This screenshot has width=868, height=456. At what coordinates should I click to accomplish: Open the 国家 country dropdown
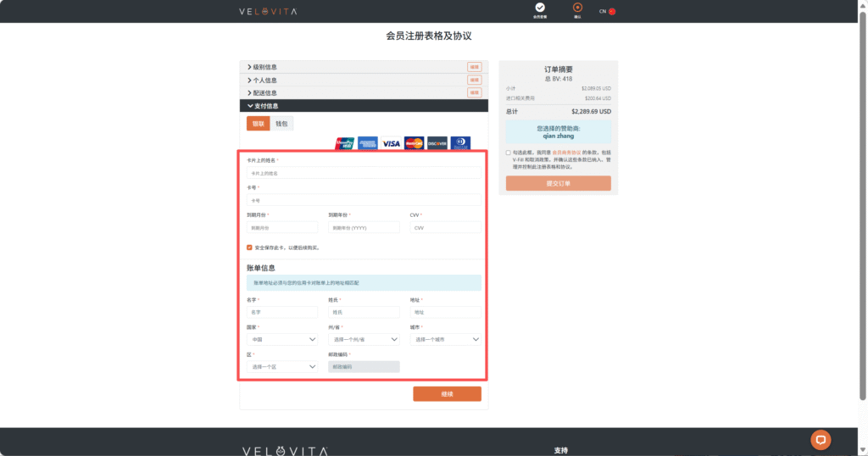282,339
